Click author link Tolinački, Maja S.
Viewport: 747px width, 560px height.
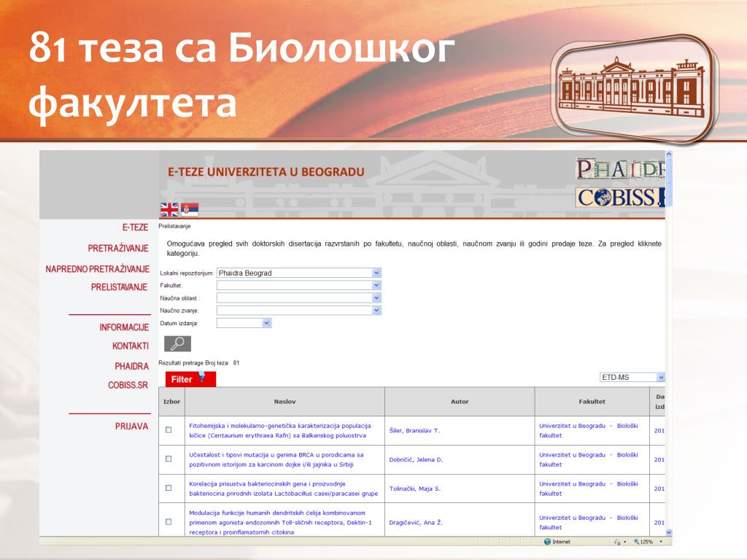(x=415, y=489)
